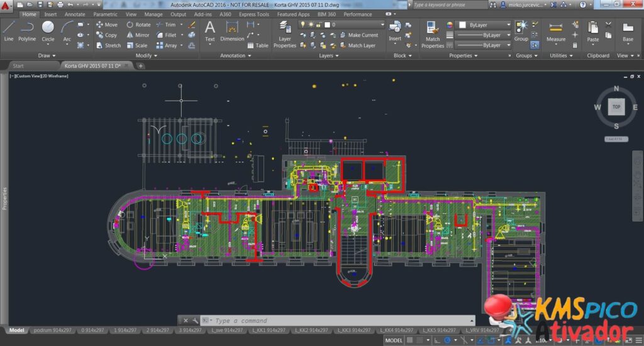Open the L_KK3 914x297 layout tab
The height and width of the screenshot is (346, 644).
[353, 330]
